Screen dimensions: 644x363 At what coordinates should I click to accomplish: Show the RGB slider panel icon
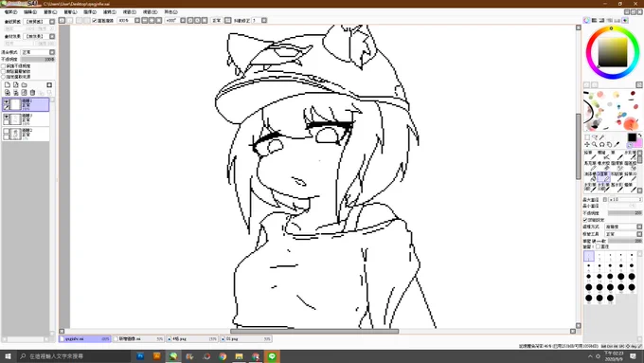click(x=595, y=20)
